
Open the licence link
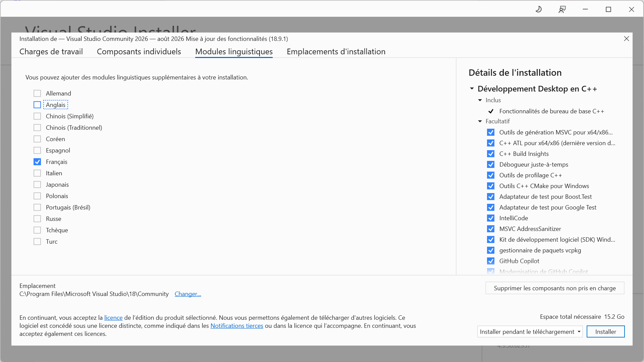click(x=113, y=318)
